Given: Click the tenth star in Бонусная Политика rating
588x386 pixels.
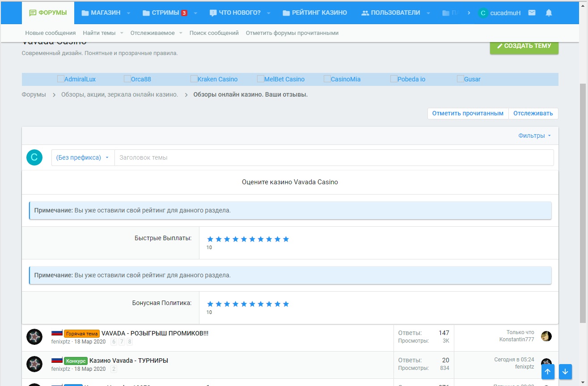Looking at the screenshot, I should pyautogui.click(x=286, y=304).
